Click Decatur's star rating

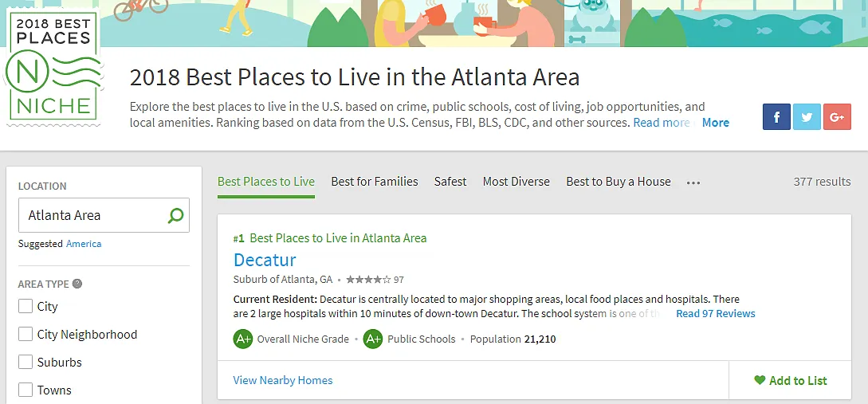click(x=369, y=280)
